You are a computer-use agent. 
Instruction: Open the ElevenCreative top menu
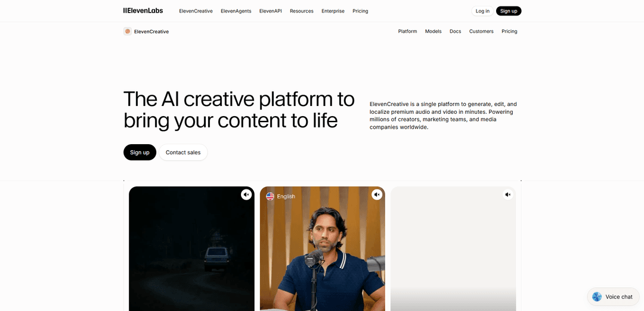(x=196, y=11)
